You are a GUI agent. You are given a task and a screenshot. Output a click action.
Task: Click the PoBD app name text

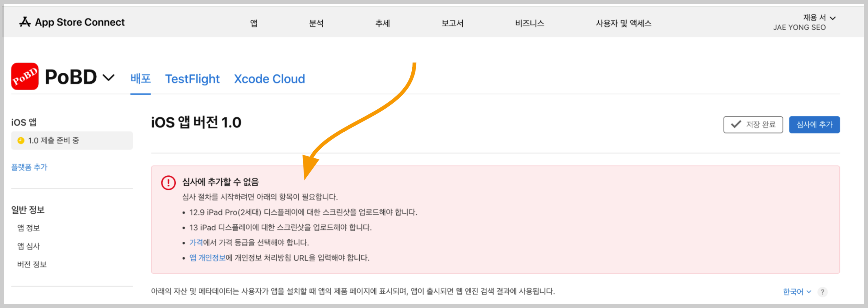[71, 77]
